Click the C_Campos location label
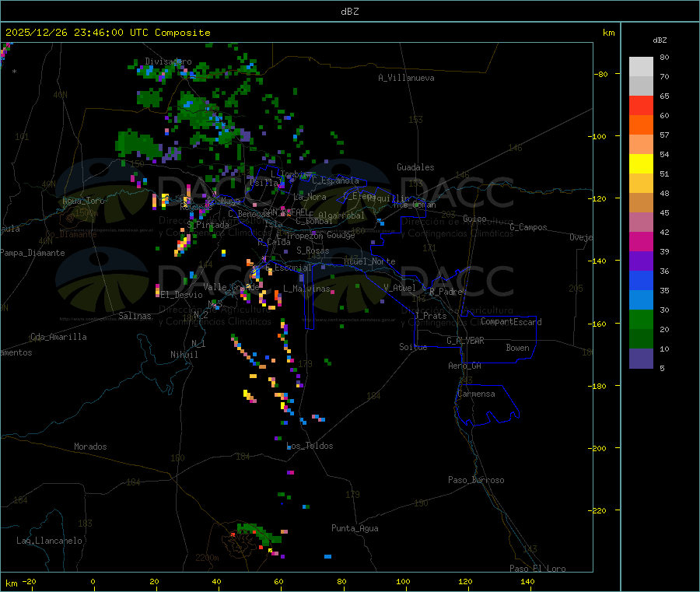This screenshot has width=700, height=592. pyautogui.click(x=529, y=227)
